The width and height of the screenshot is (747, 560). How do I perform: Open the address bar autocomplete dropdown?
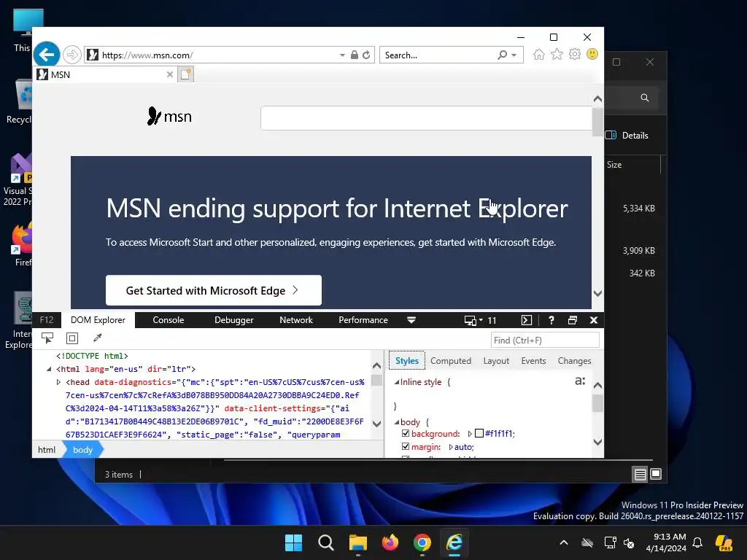(x=342, y=55)
